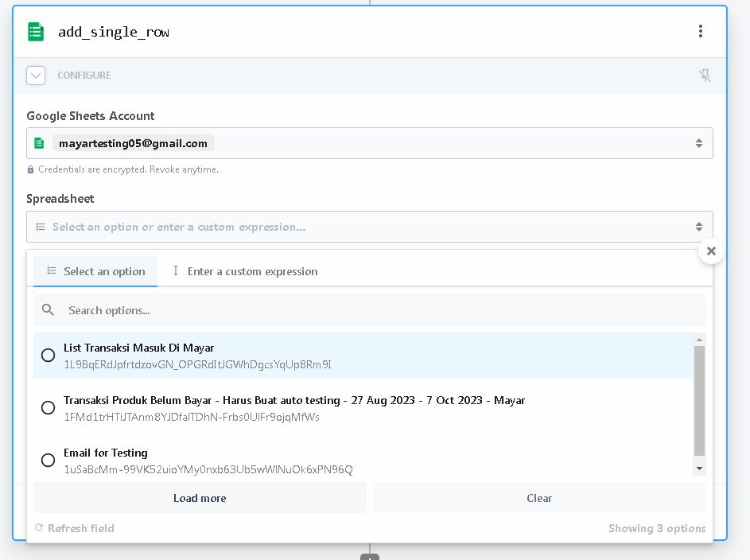Collapse the CONFIGURE section chevron
The height and width of the screenshot is (560, 750).
(36, 76)
